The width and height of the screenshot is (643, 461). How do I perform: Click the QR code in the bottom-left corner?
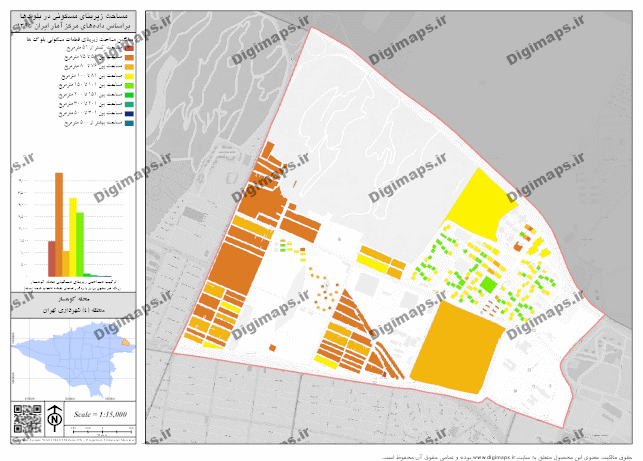(x=27, y=419)
